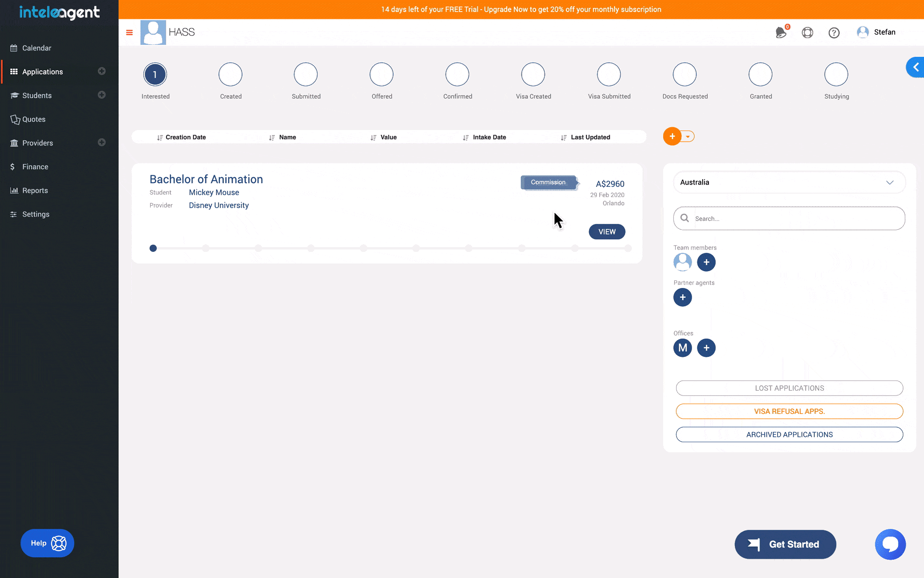Click the VIEW button on application

[606, 232]
